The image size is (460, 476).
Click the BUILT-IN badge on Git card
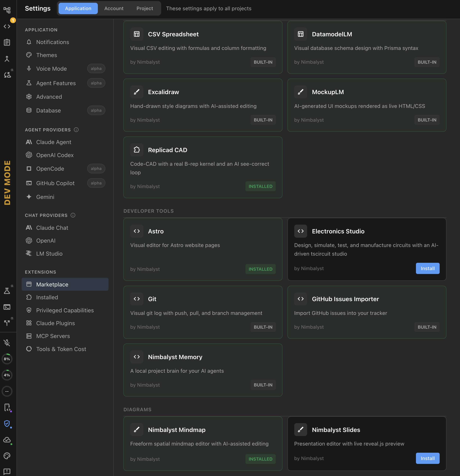pos(263,327)
